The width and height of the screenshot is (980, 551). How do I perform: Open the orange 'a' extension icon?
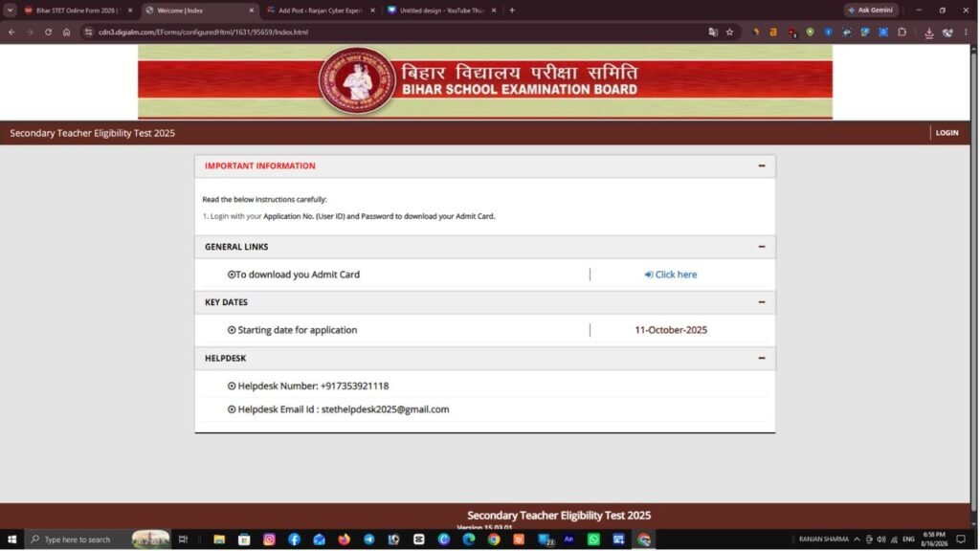[773, 32]
